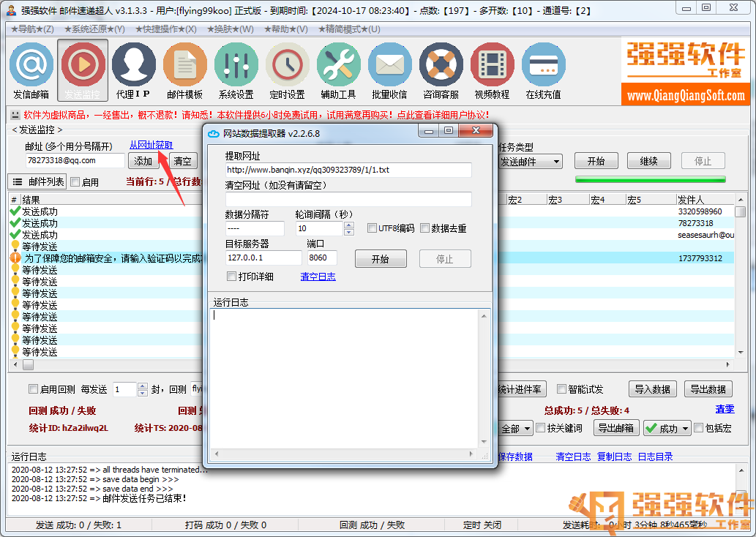Open 批量收信 batch receive mail icon
Screen dimensions: 756x537
coord(389,70)
